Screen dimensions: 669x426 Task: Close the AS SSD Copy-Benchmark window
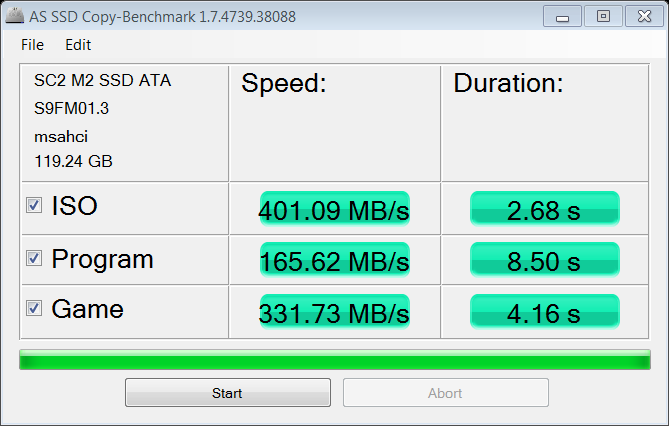point(641,16)
